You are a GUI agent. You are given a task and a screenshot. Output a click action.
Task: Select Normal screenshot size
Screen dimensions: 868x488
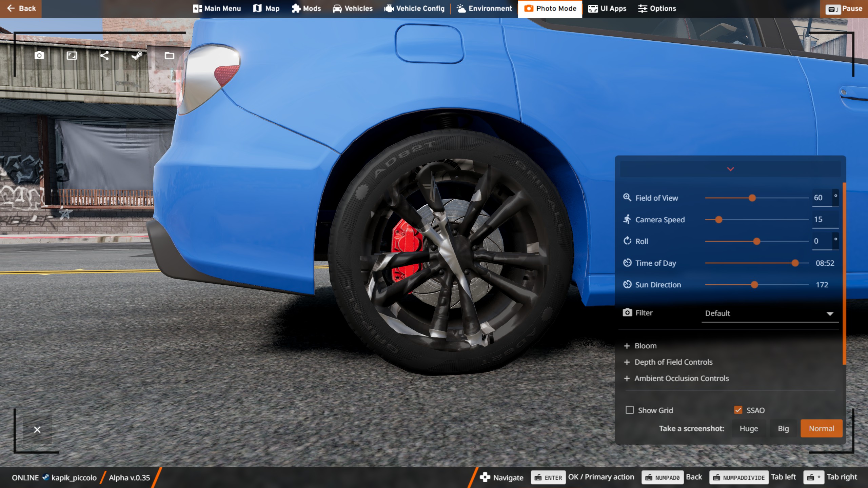point(821,428)
